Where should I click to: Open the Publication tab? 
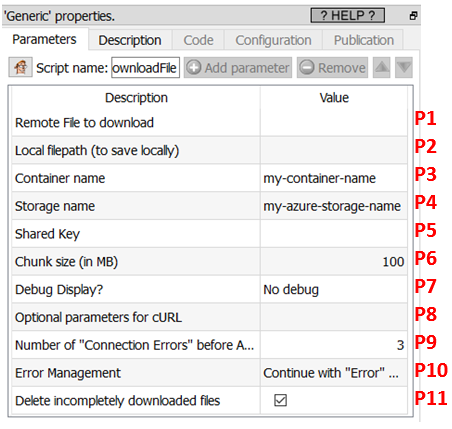364,40
